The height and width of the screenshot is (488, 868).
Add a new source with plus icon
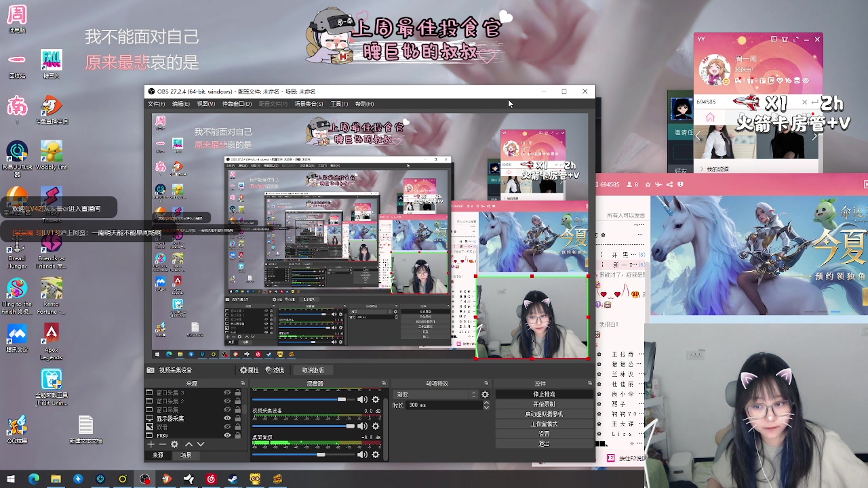[151, 444]
